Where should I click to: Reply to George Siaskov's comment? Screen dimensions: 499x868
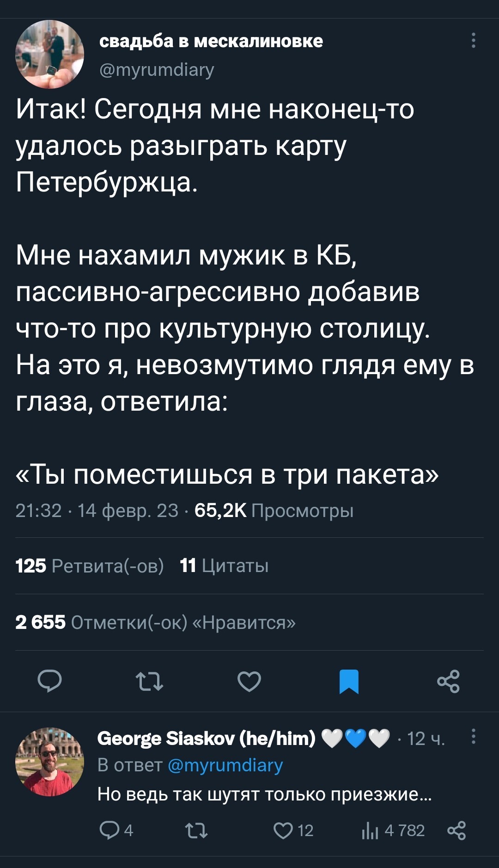point(110,831)
